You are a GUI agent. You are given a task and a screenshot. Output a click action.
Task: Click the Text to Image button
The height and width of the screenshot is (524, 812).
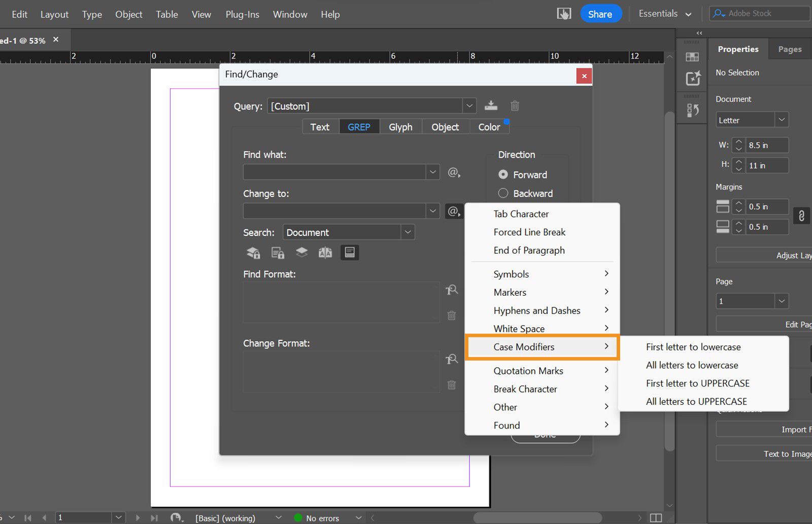coord(787,454)
